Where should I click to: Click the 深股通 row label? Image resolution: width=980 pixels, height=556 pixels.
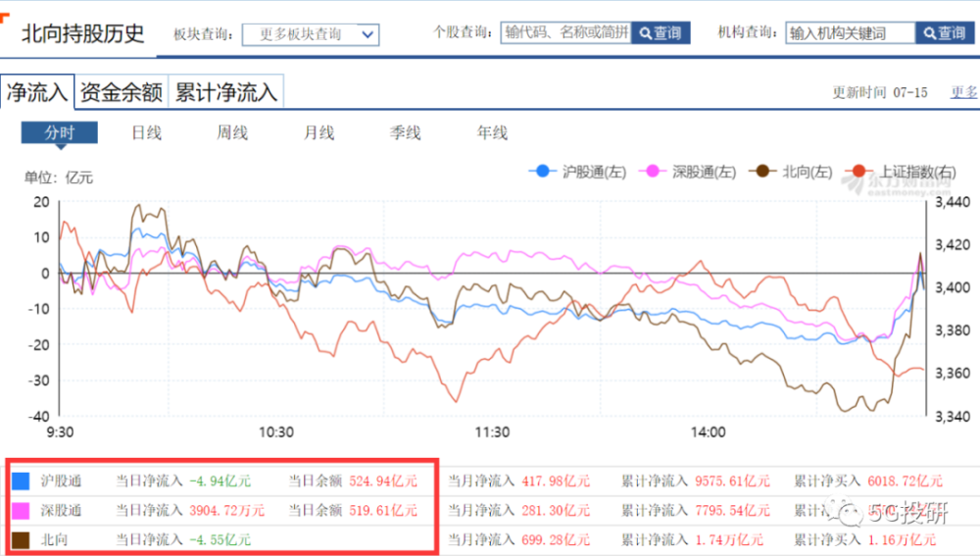[x=61, y=510]
